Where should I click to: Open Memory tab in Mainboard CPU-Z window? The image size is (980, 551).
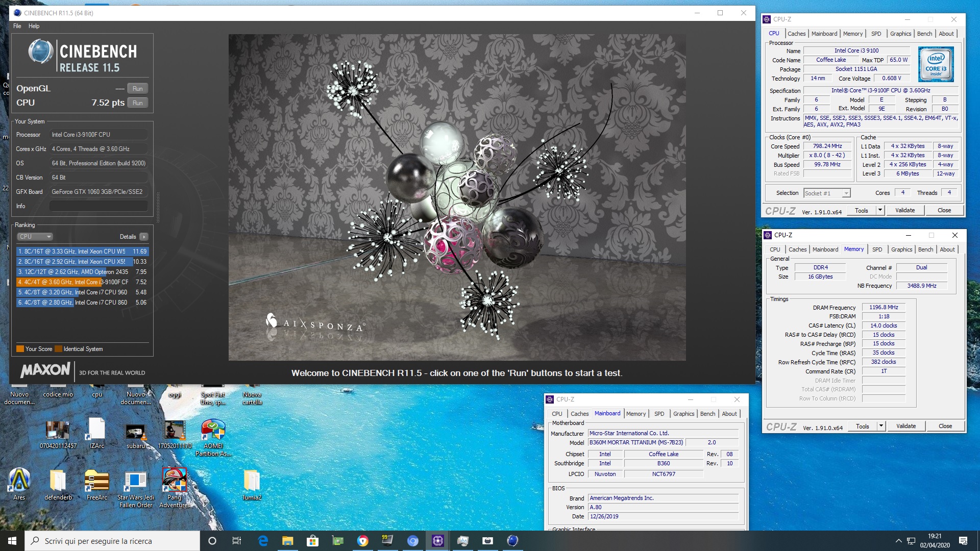click(x=636, y=414)
